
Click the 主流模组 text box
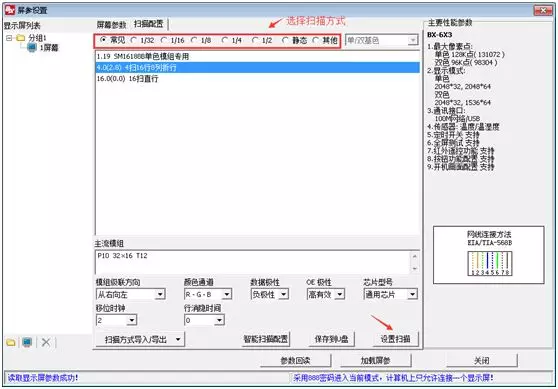[253, 262]
